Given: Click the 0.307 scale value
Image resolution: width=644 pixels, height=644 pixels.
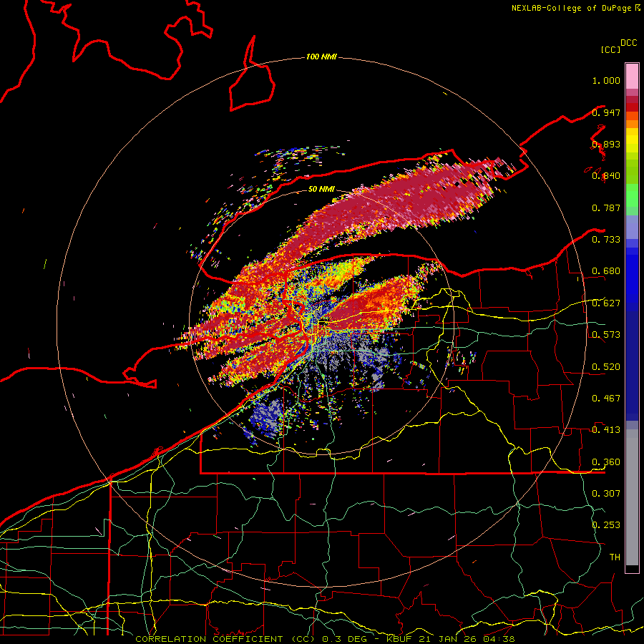Looking at the screenshot, I should tap(606, 494).
